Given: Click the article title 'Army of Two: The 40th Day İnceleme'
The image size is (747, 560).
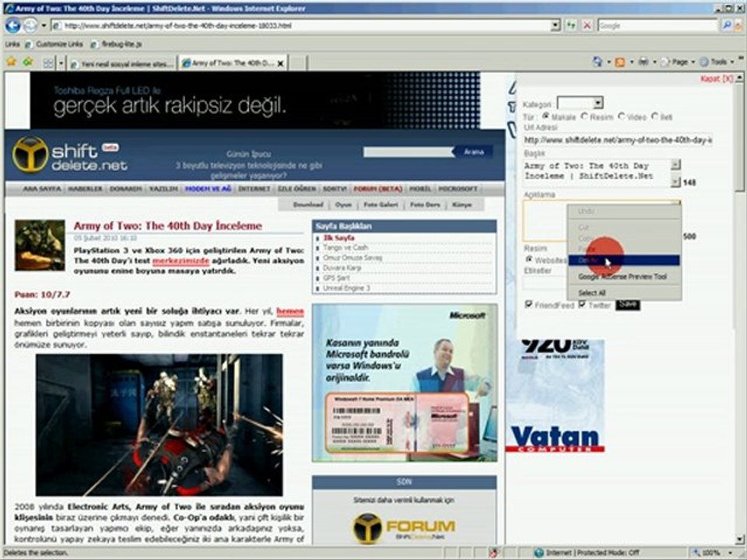Looking at the screenshot, I should pyautogui.click(x=168, y=226).
